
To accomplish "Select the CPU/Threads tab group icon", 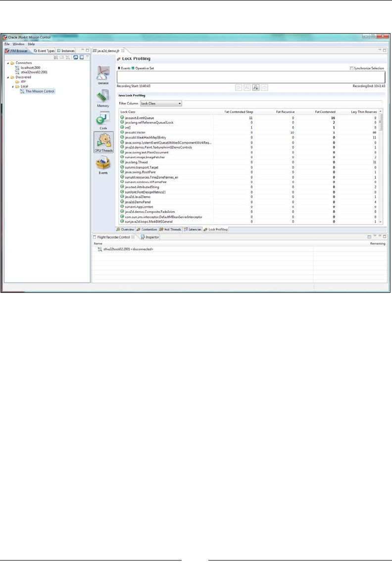I will click(x=103, y=142).
